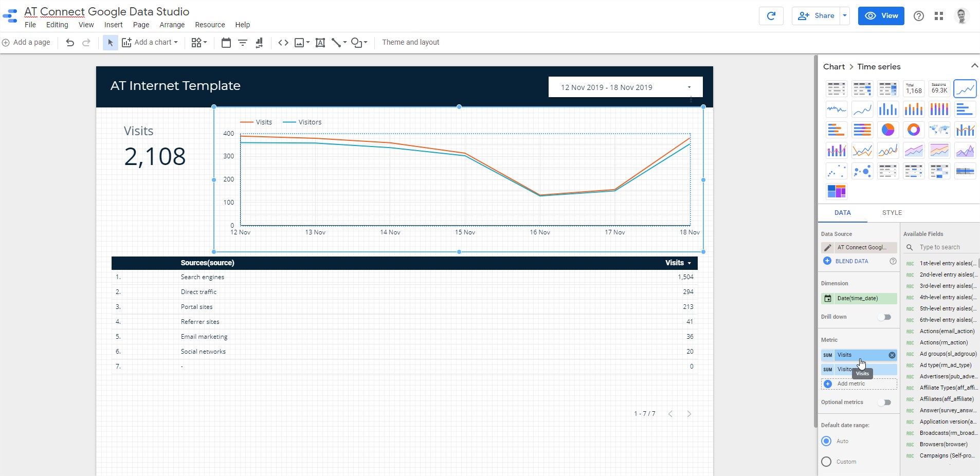
Task: Choose the smoothed time series chart
Action: pyautogui.click(x=862, y=109)
